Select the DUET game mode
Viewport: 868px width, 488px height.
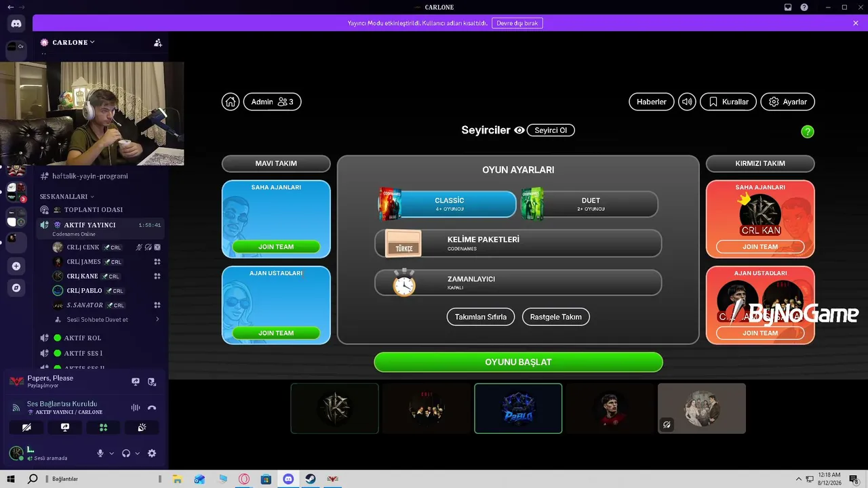590,204
